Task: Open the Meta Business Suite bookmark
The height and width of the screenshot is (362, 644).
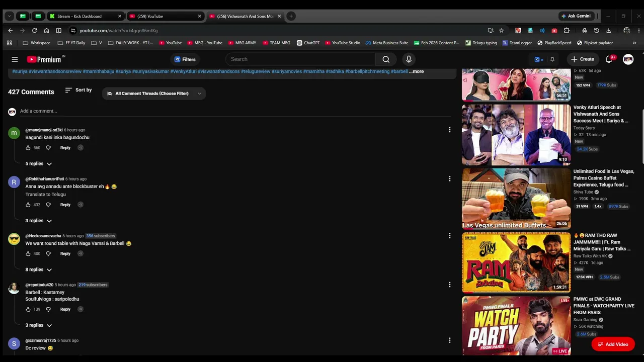Action: coord(387,43)
